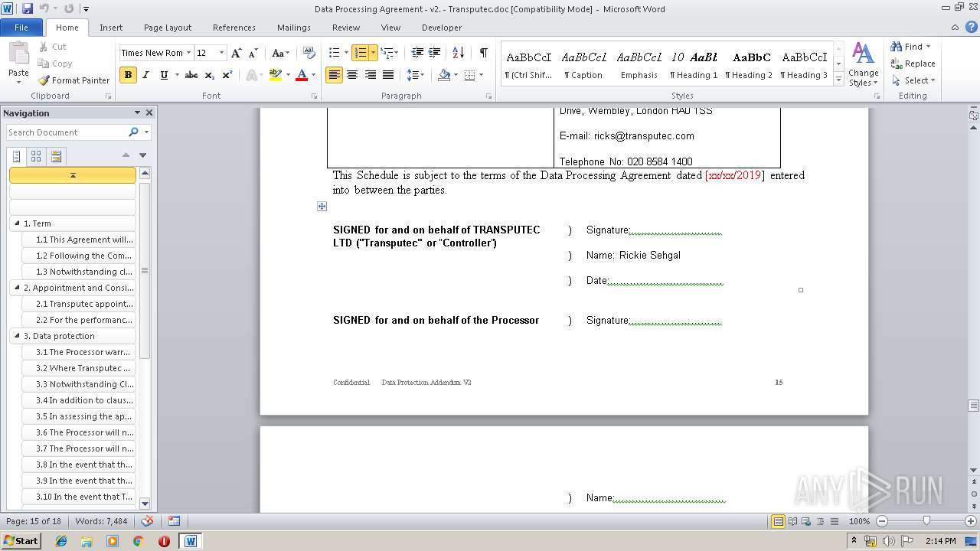This screenshot has height=551, width=980.
Task: Click Decrease Indent icon
Action: [x=417, y=53]
